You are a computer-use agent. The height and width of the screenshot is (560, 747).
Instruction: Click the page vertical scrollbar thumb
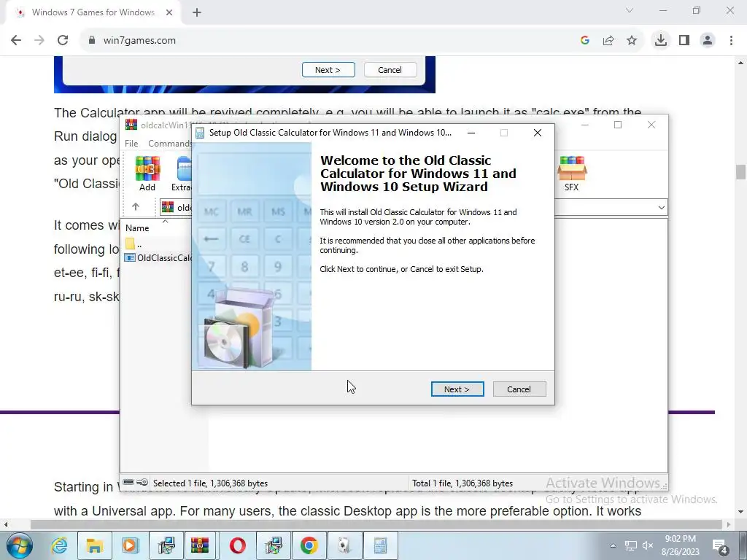pos(740,172)
